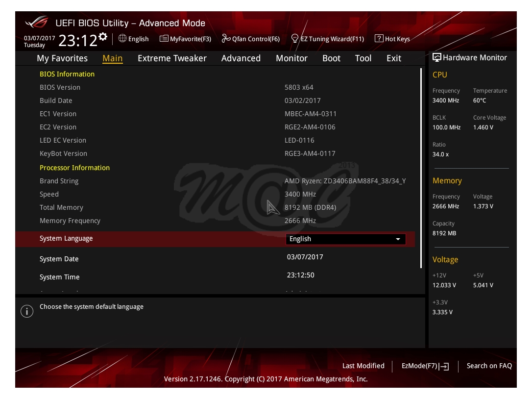Open Qfan Control(F6)
Viewport: 532px width, 399px height.
[x=256, y=39]
